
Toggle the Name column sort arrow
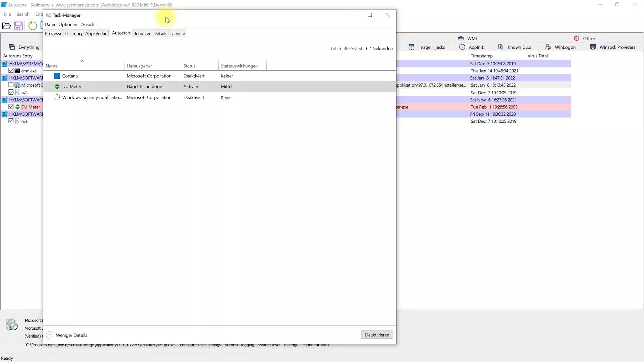82,61
